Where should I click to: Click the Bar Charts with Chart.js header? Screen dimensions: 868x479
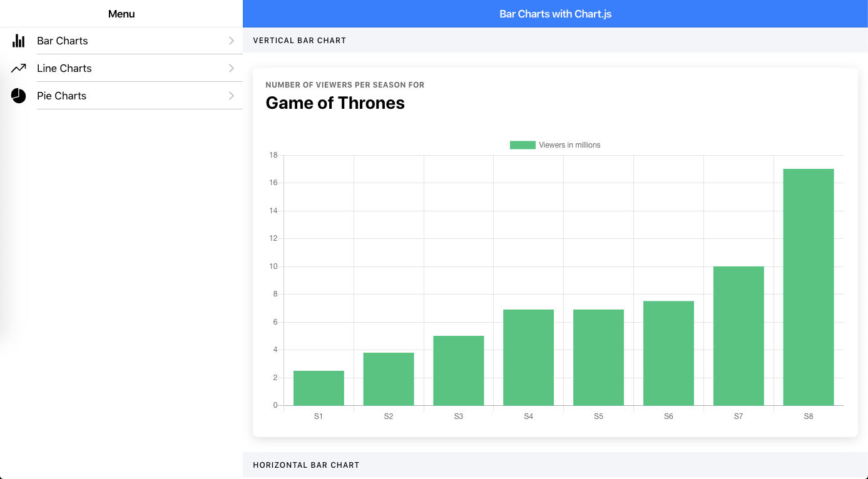coord(556,14)
